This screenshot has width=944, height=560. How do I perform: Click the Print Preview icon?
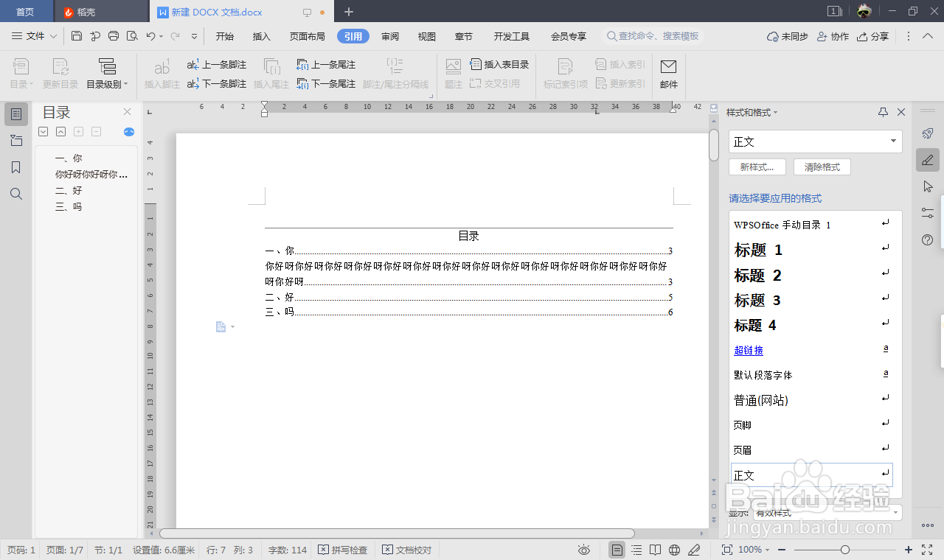[x=132, y=36]
